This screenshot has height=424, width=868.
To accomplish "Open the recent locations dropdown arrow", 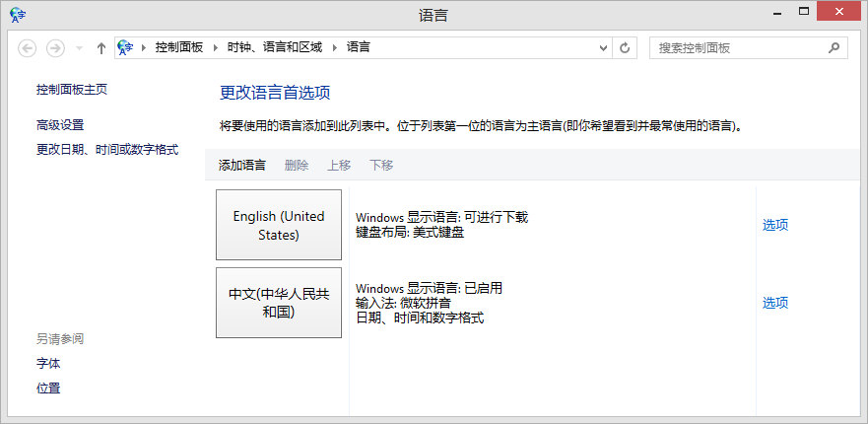I will pos(79,47).
